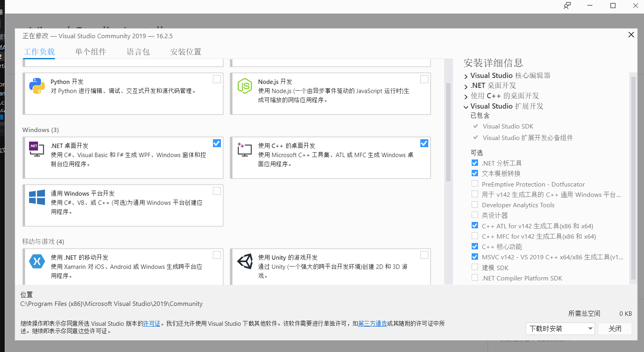The height and width of the screenshot is (352, 644).
Task: Click the 0 KB total space value
Action: 626,313
